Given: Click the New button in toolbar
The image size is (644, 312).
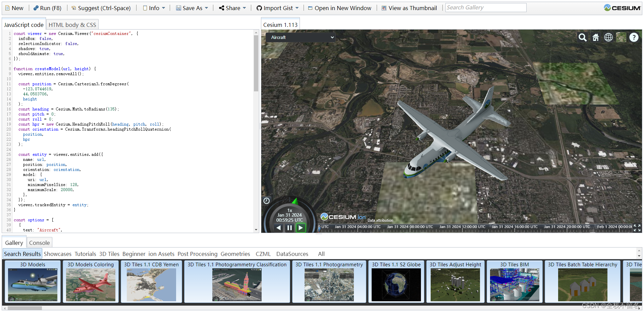Looking at the screenshot, I should [x=14, y=8].
